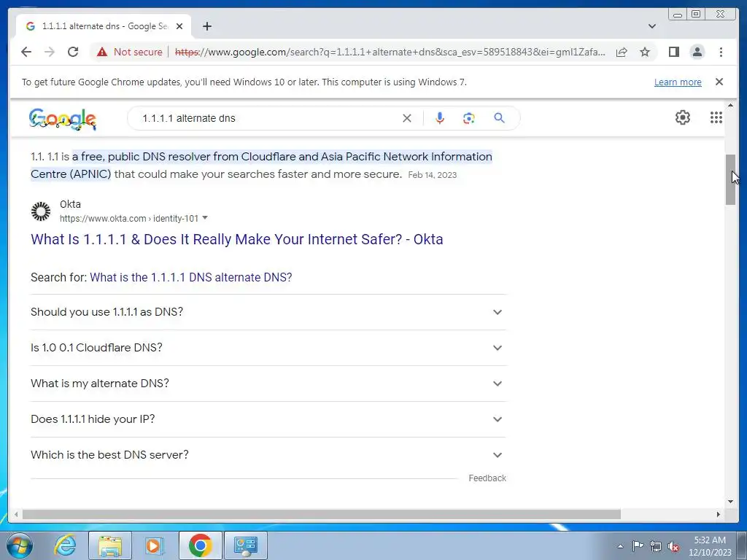The width and height of the screenshot is (747, 560).
Task: Click the scroll down arrow
Action: point(730,502)
